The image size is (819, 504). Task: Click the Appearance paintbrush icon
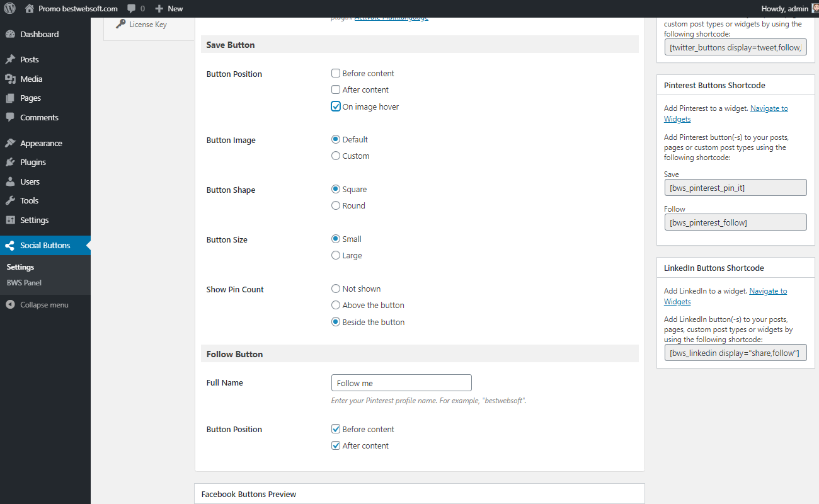click(10, 143)
